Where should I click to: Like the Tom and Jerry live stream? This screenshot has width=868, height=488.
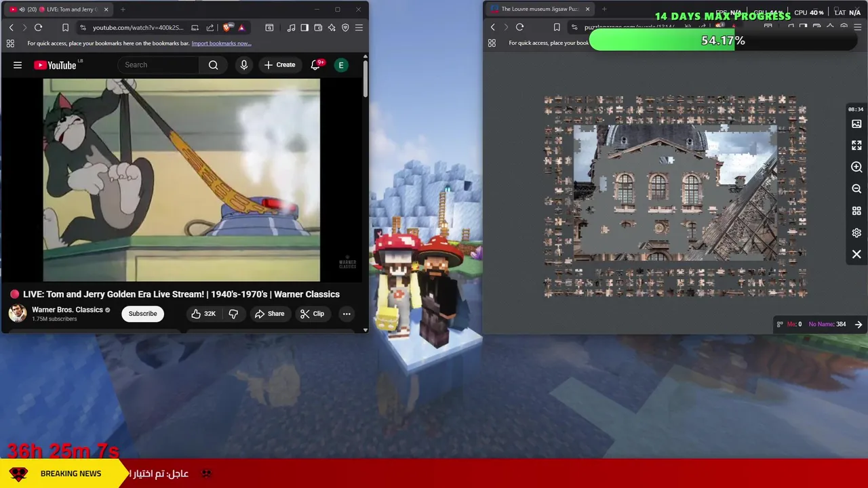[x=203, y=314]
